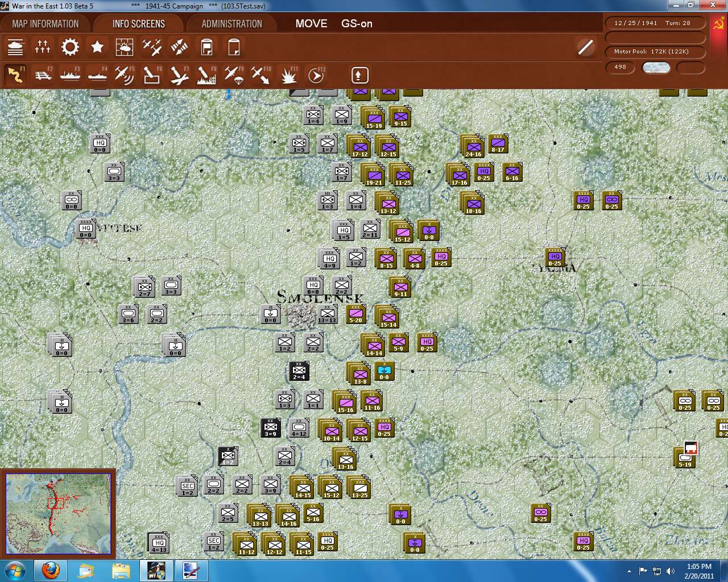The image size is (728, 582).
Task: Select F1 move mode
Action: (x=15, y=75)
